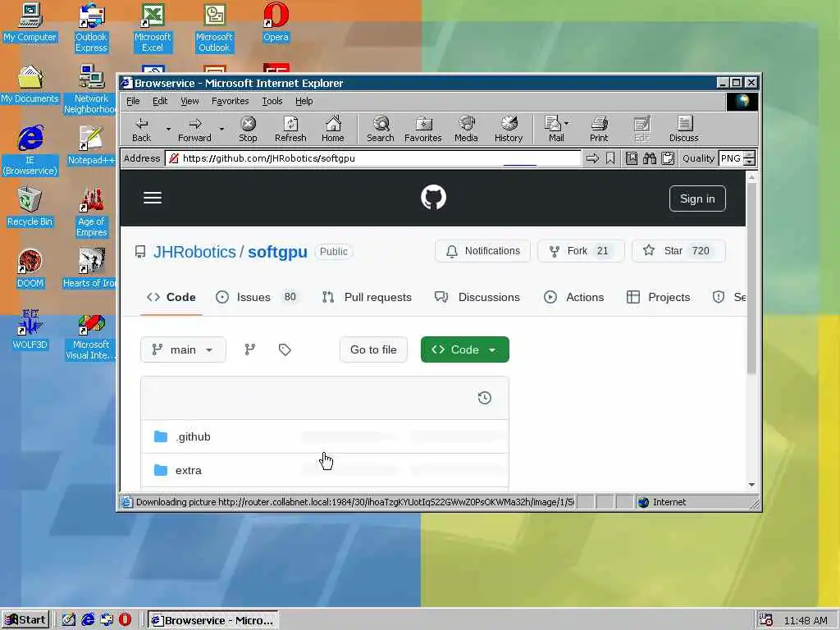Select the Microsoft Excel desktop icon

pyautogui.click(x=153, y=28)
